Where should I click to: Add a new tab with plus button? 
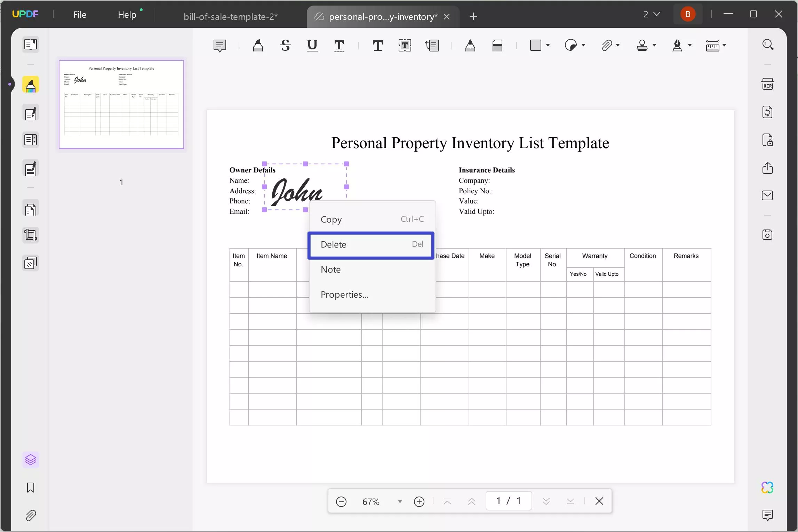coord(473,16)
